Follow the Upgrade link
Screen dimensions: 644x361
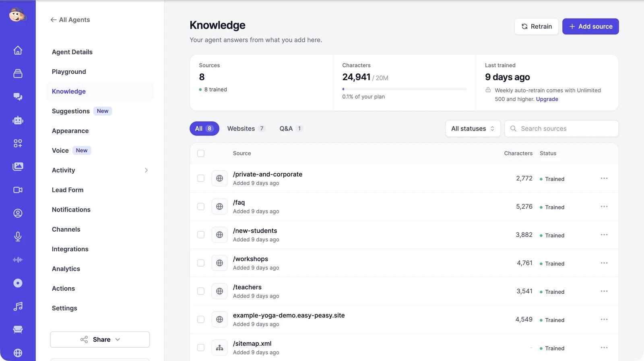(x=547, y=99)
